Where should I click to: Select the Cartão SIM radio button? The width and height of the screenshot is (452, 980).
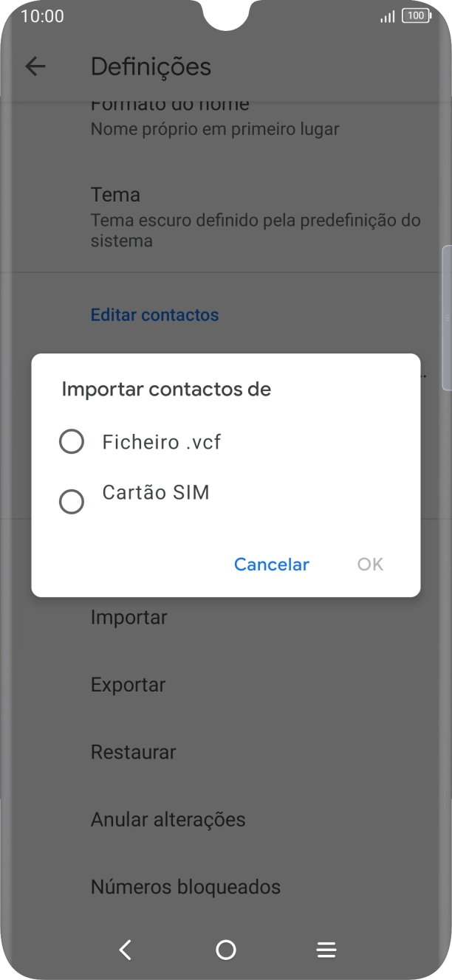72,501
